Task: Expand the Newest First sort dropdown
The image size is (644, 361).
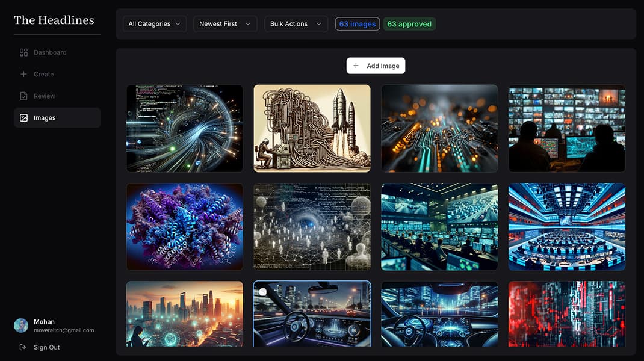Action: [x=225, y=24]
